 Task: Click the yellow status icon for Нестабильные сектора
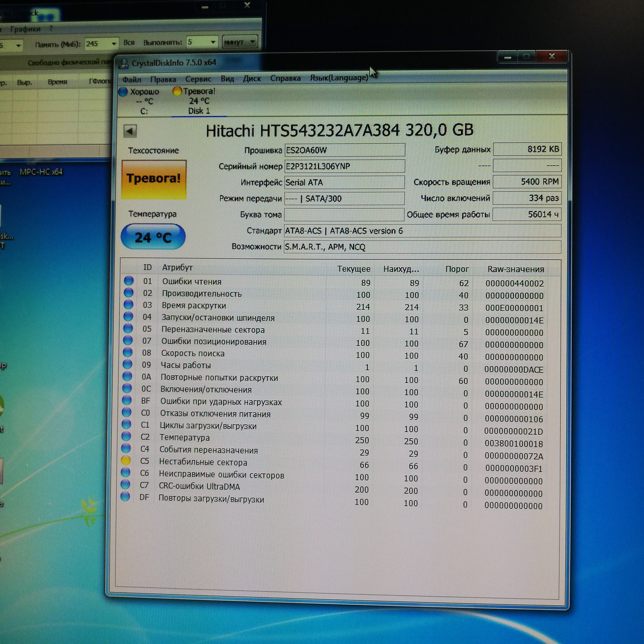(126, 460)
